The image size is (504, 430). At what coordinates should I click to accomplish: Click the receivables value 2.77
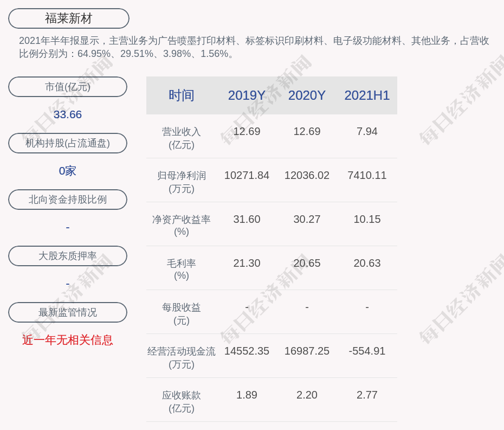pos(367,395)
